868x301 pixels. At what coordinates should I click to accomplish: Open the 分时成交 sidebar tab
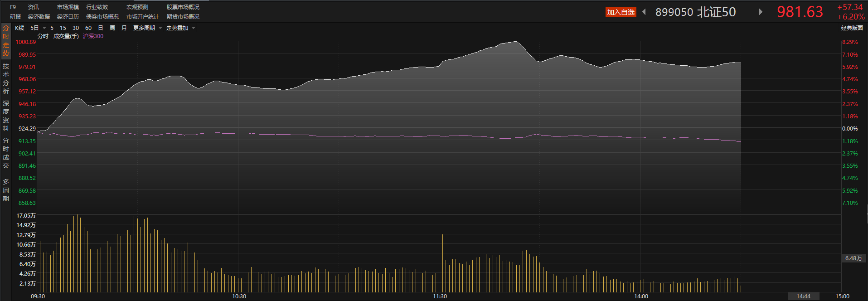(6, 153)
